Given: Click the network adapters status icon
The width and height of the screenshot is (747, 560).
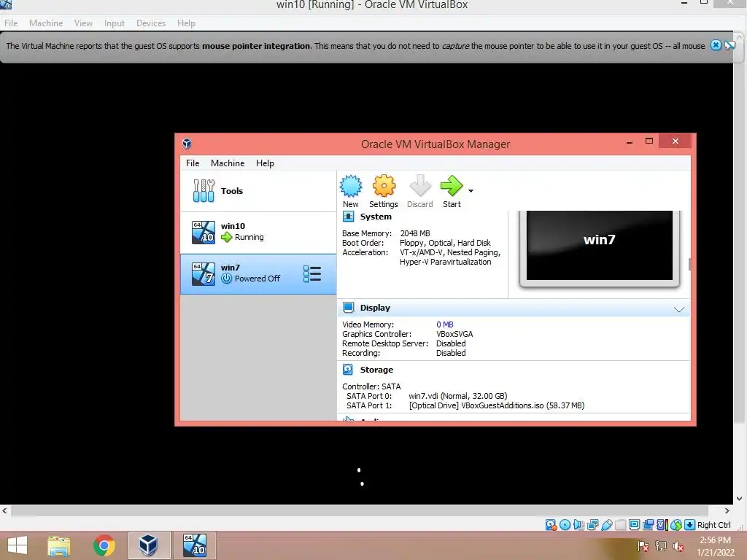Looking at the screenshot, I should (x=592, y=525).
